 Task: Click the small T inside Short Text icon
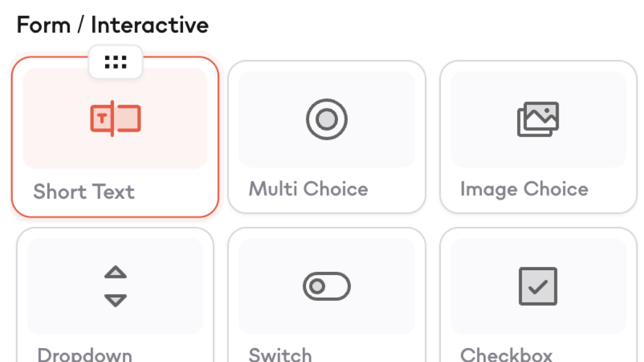[x=101, y=119]
